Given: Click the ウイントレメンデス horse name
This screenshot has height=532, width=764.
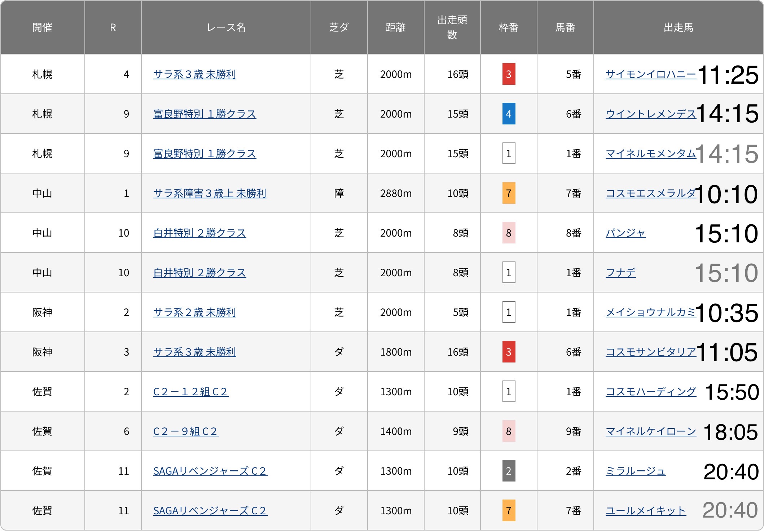Looking at the screenshot, I should click(x=650, y=114).
